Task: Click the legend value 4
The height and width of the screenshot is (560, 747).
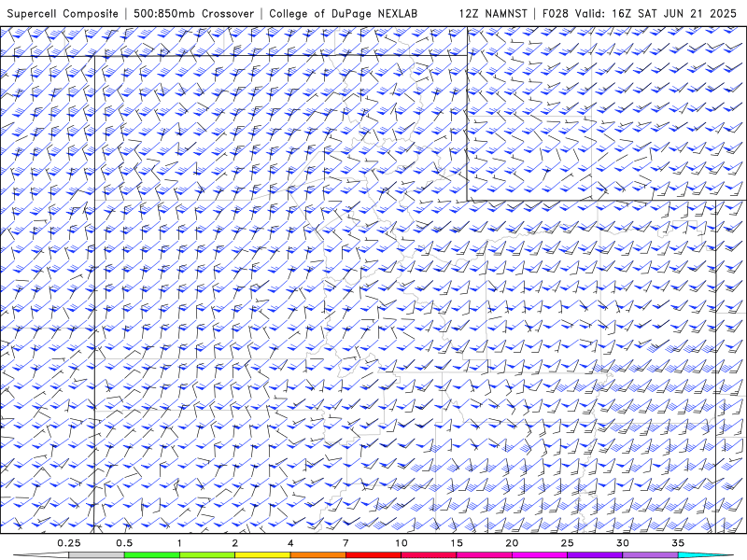Action: tap(290, 543)
